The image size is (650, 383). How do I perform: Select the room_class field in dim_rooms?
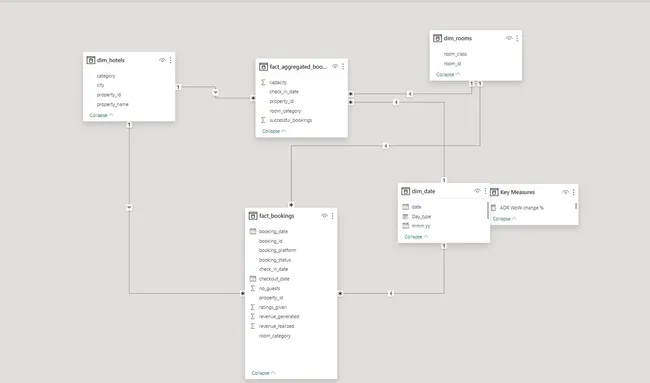click(x=455, y=54)
